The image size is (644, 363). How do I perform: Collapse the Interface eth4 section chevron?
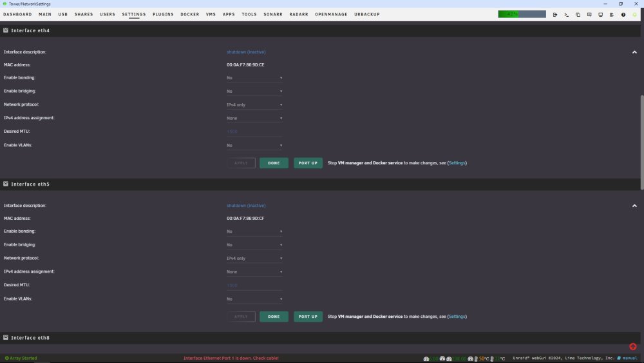click(634, 52)
